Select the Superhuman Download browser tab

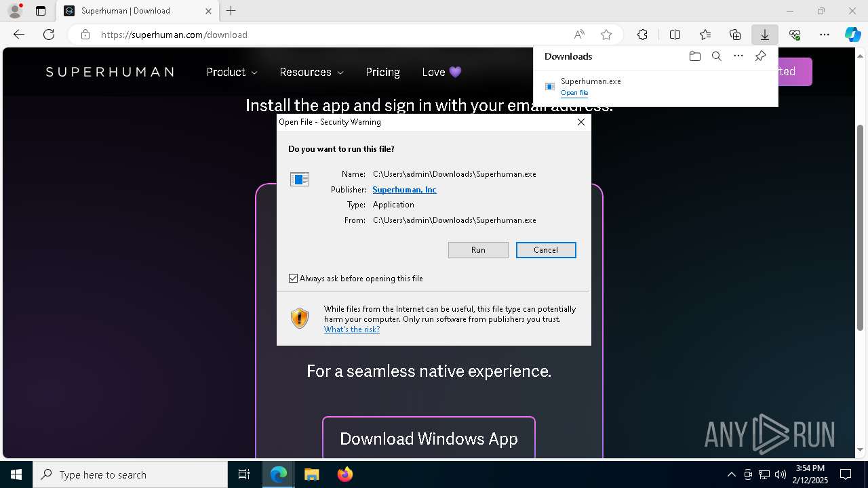point(138,11)
